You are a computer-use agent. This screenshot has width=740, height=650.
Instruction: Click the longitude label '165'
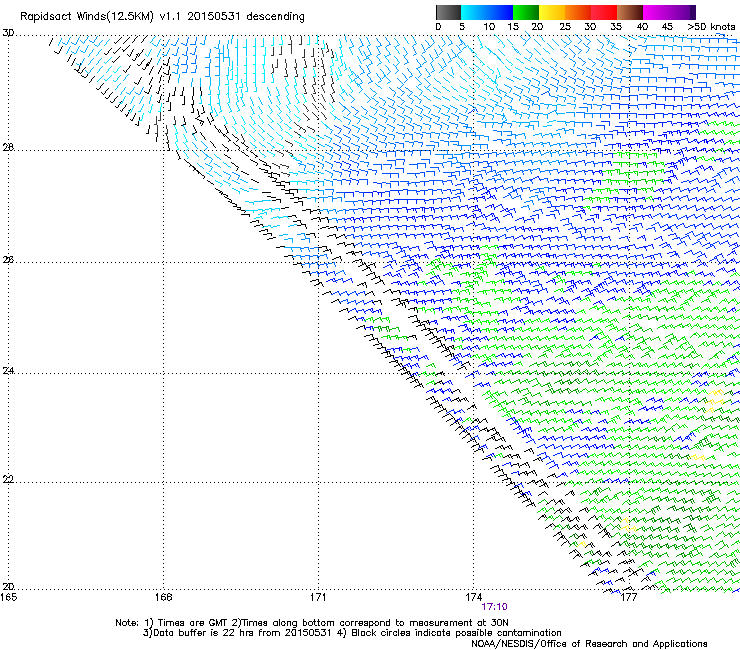(8, 597)
